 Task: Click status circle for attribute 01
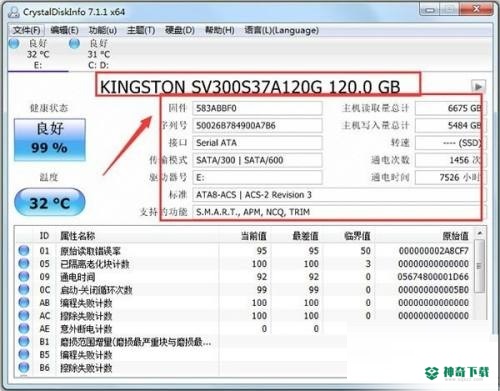(x=24, y=251)
